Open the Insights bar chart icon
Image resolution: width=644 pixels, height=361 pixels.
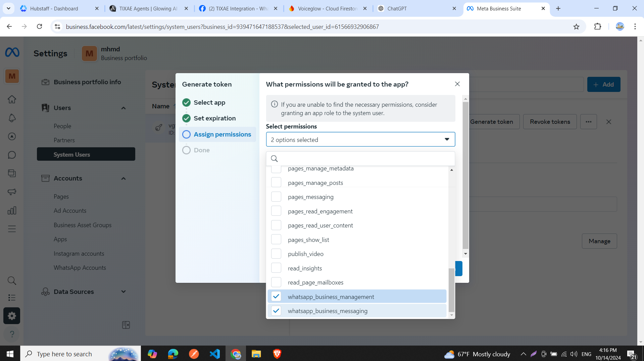(x=12, y=210)
